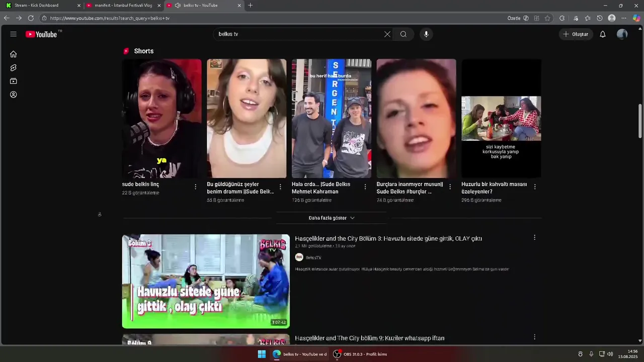Open the media control music icon
This screenshot has width=644, height=362.
click(576, 18)
